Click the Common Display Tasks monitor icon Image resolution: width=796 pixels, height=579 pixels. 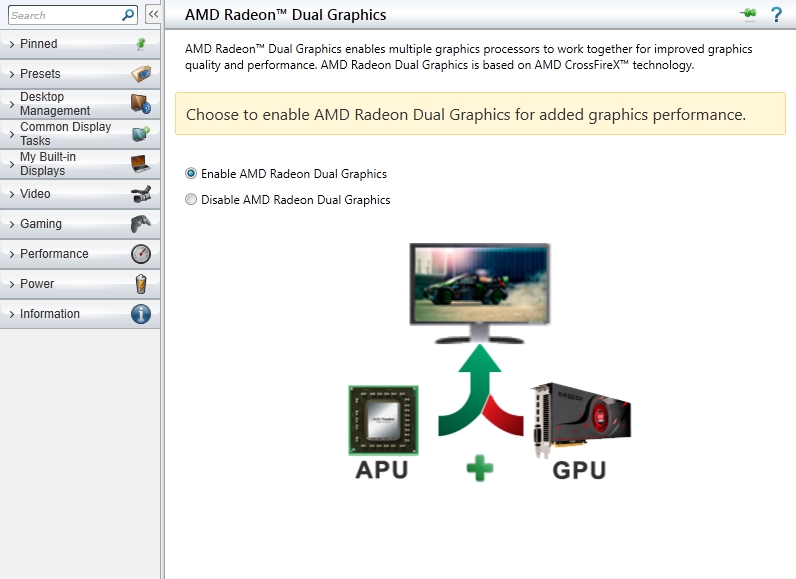(x=141, y=133)
